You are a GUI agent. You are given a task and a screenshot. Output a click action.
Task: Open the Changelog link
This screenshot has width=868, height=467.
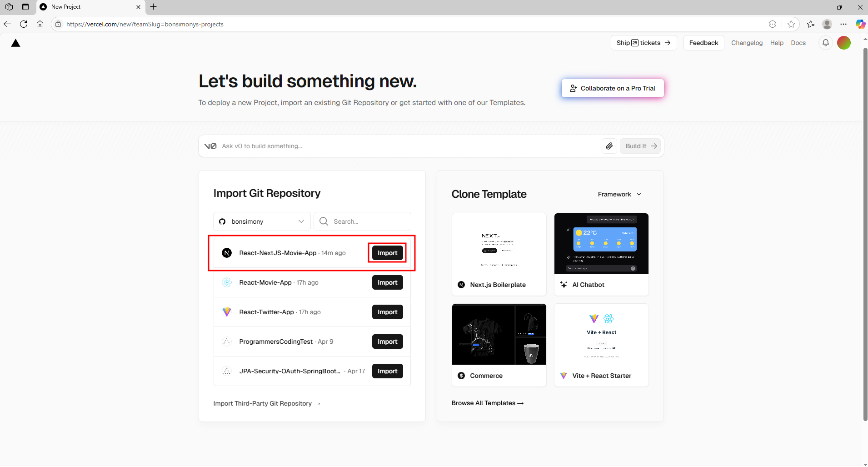tap(747, 43)
